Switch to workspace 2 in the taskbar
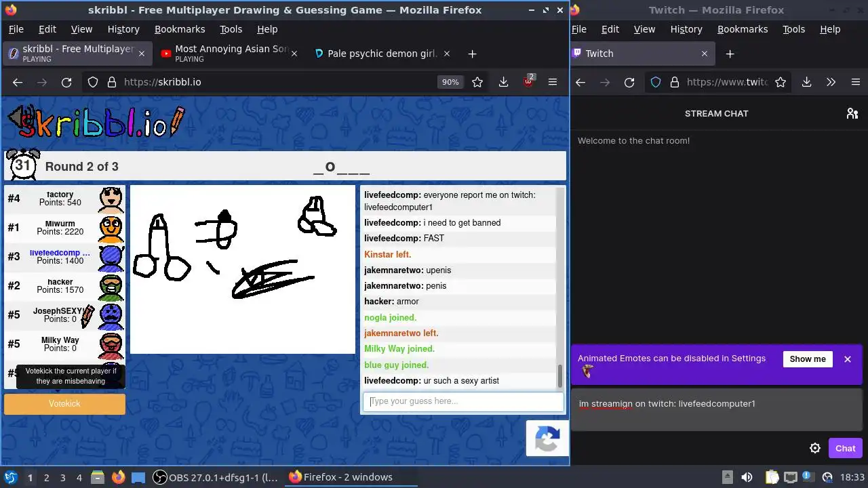This screenshot has width=868, height=488. point(46,477)
